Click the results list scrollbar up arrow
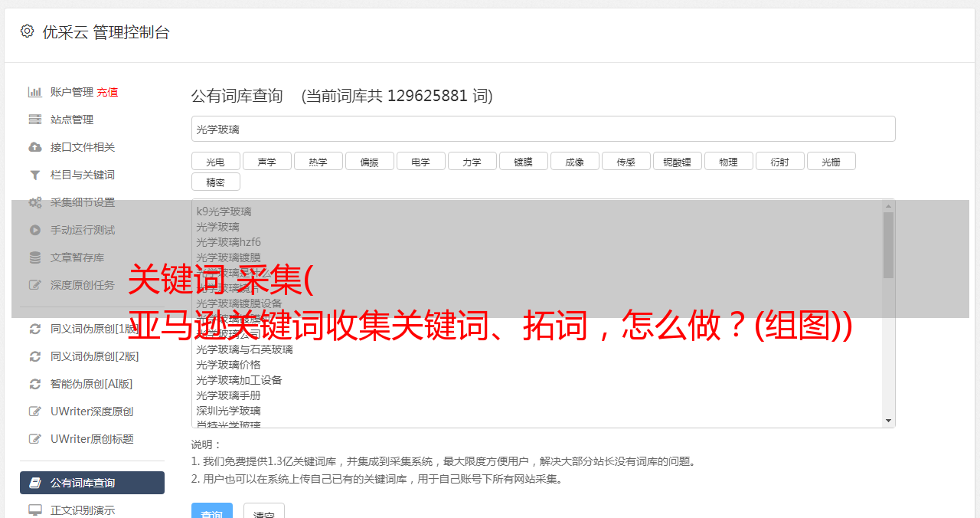The height and width of the screenshot is (518, 980). (x=888, y=205)
